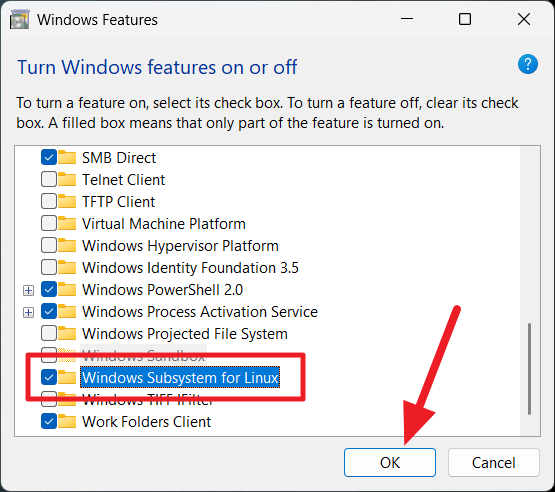Click the Telnet Client folder icon
Image resolution: width=555 pixels, height=492 pixels.
point(67,179)
